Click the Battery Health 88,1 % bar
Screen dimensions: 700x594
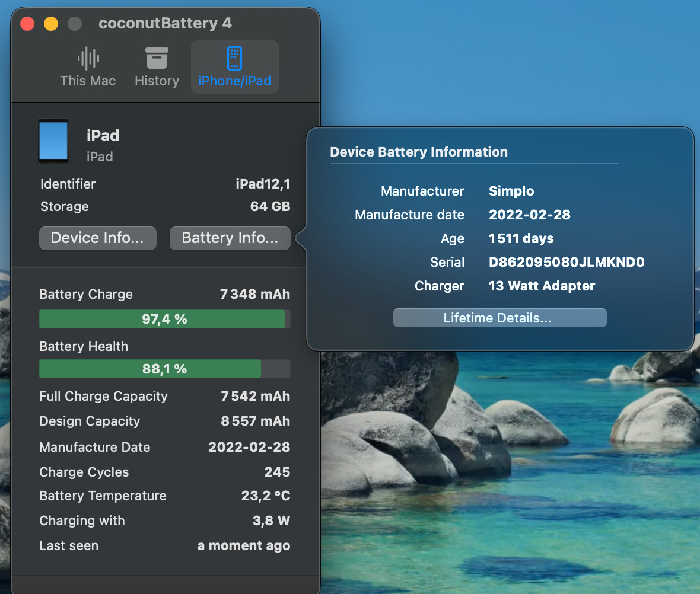coord(164,369)
